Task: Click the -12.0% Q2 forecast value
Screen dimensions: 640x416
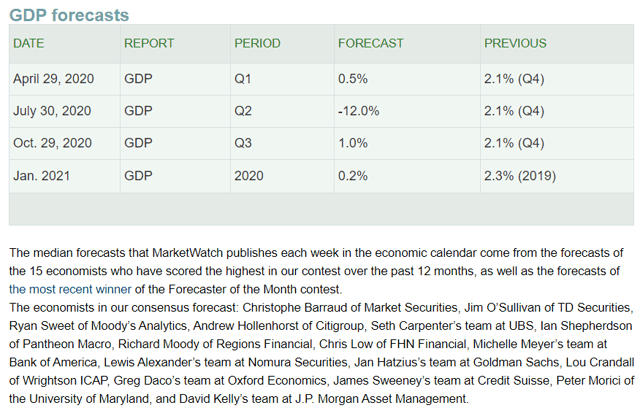Action: pos(358,111)
